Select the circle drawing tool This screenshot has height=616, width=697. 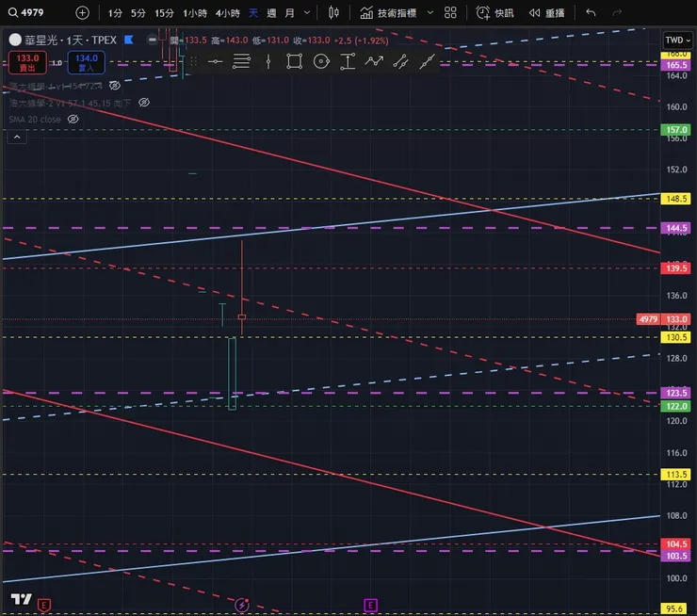(321, 62)
